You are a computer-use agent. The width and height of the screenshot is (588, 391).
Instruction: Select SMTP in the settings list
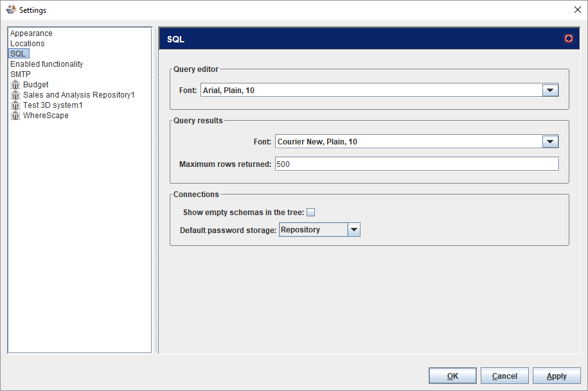(x=21, y=74)
